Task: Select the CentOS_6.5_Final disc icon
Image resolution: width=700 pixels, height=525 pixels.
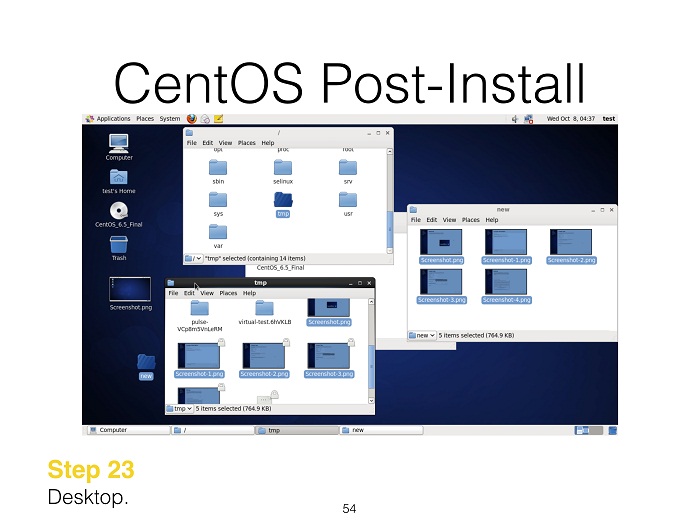Action: coord(119,215)
